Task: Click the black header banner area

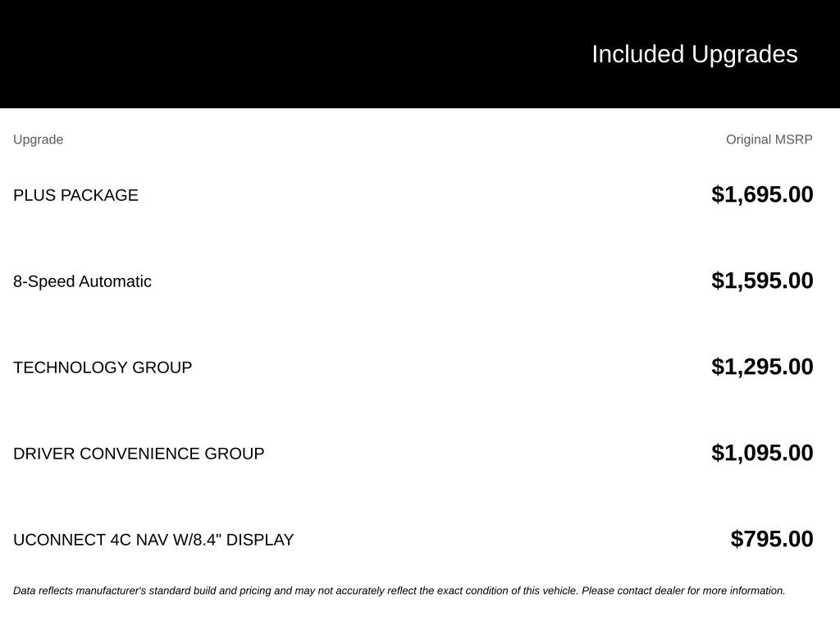Action: pyautogui.click(x=420, y=54)
